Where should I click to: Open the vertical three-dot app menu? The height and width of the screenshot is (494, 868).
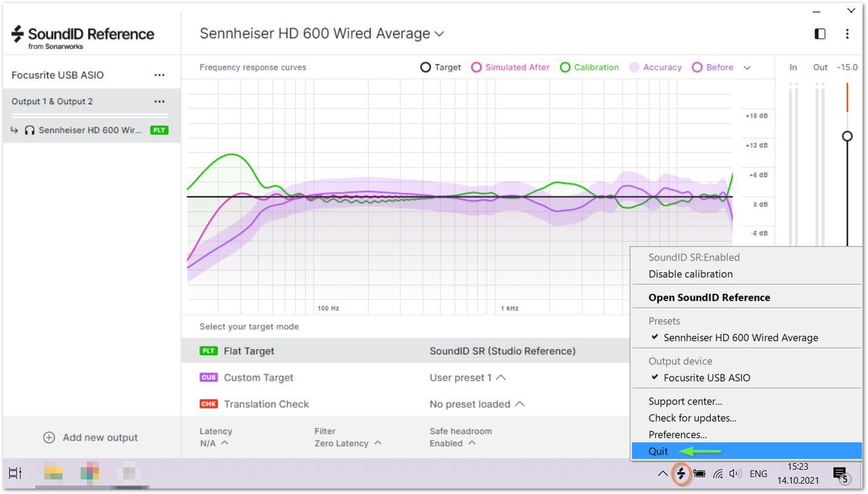coord(847,34)
